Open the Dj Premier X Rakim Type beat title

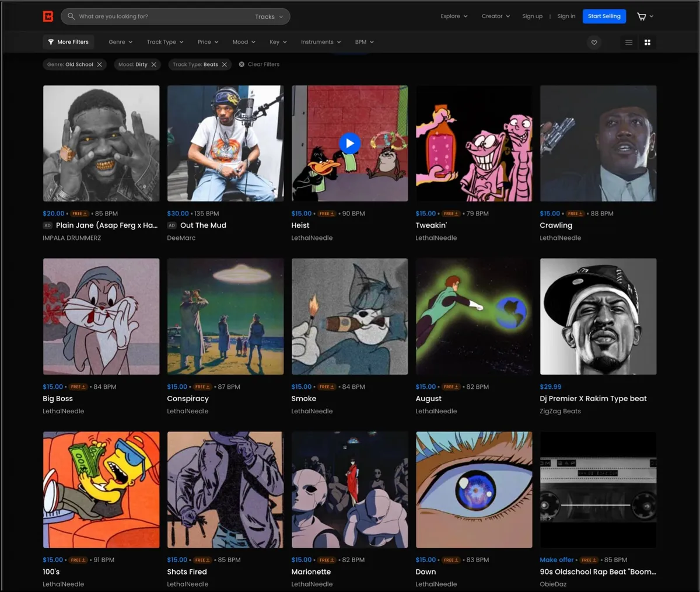tap(593, 399)
